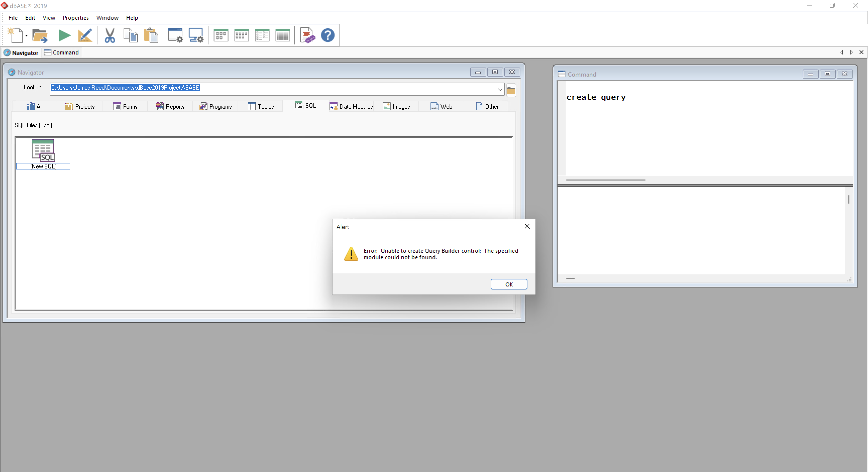
Task: Click the Command results pane vertical scrollbar
Action: (x=848, y=199)
